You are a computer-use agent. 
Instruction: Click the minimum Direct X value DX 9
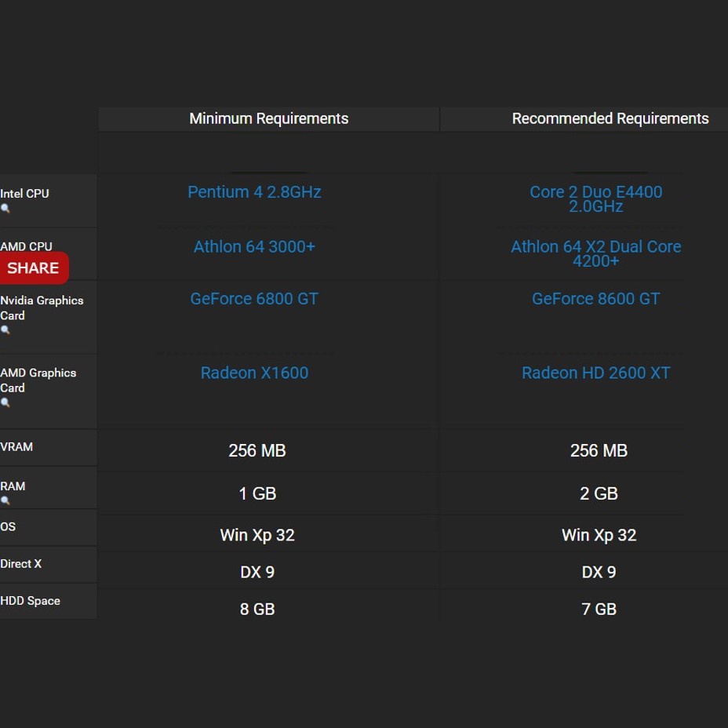click(257, 572)
